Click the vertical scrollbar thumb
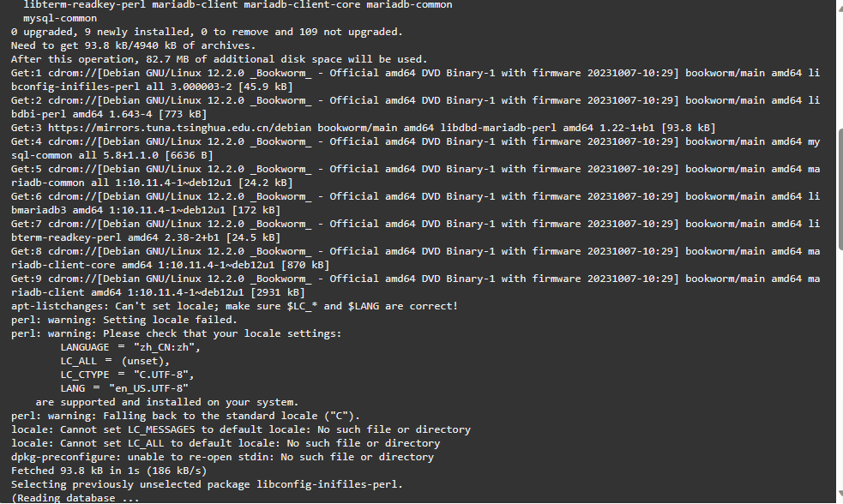The image size is (843, 504). (840, 189)
